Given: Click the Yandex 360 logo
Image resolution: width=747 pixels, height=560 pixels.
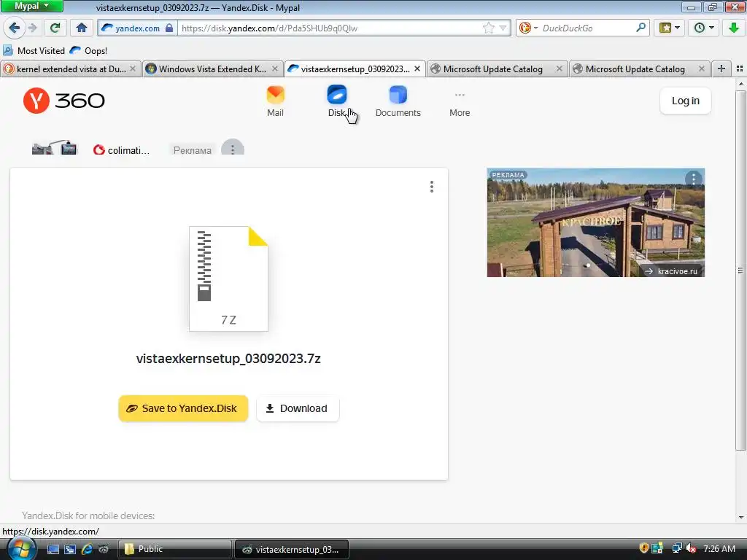Looking at the screenshot, I should click(64, 101).
